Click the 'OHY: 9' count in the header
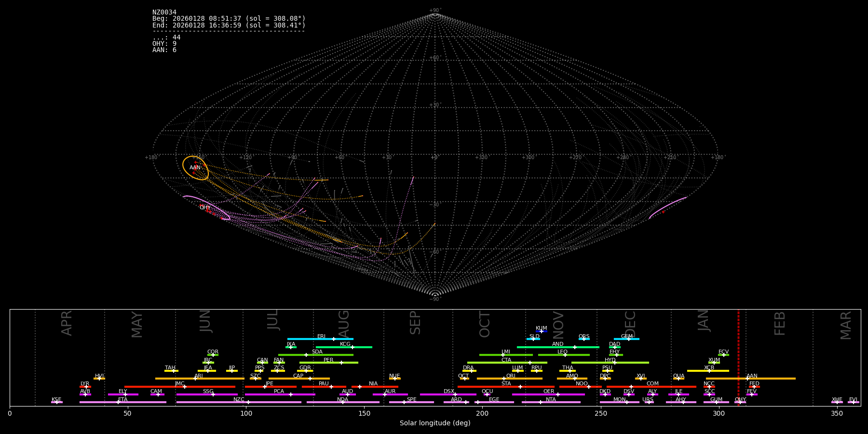The image size is (868, 434). (x=164, y=43)
